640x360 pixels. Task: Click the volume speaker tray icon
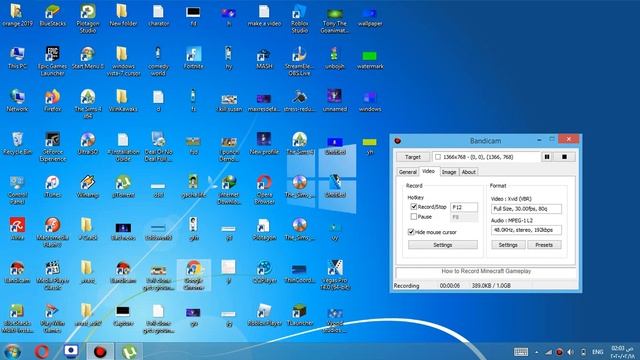[x=571, y=352]
